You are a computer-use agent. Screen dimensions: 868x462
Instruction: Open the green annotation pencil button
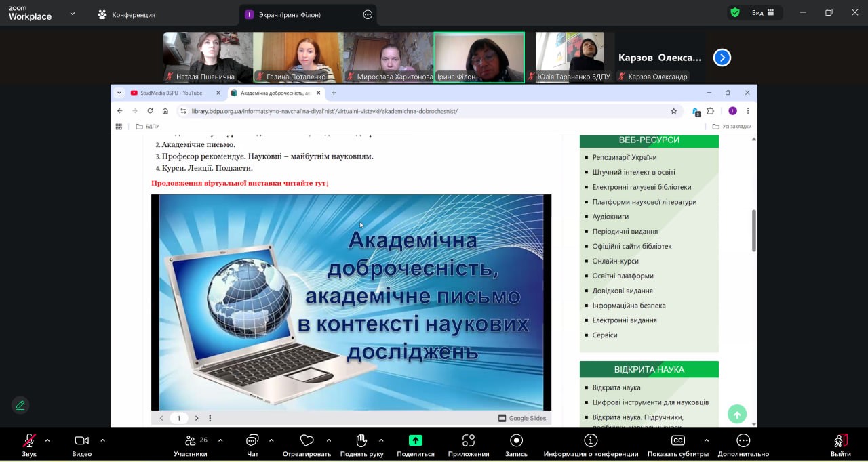20,405
